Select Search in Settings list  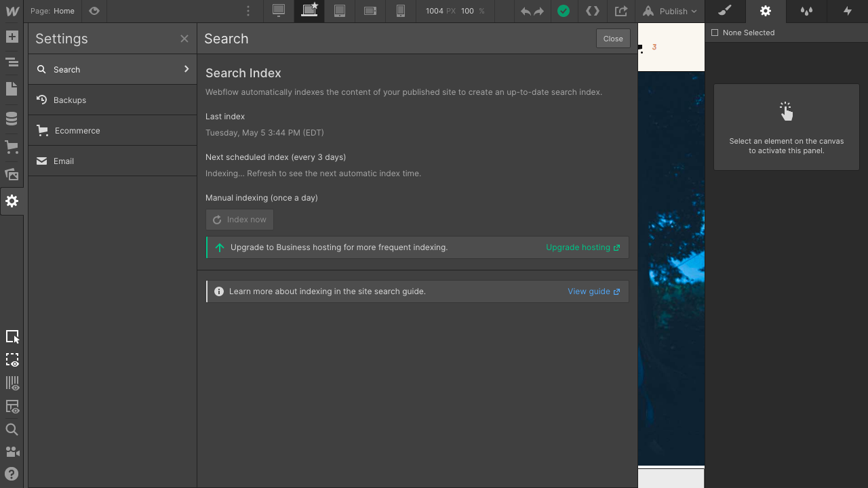tap(113, 69)
